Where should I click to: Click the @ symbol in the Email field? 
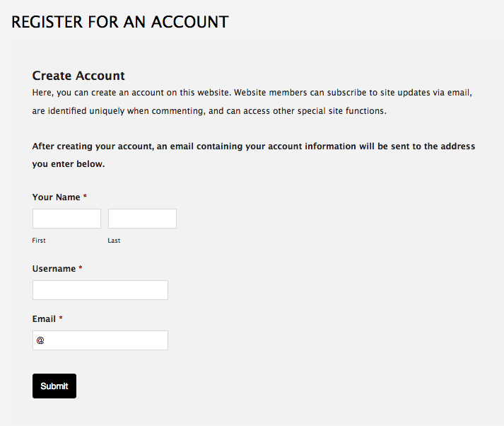(x=40, y=340)
